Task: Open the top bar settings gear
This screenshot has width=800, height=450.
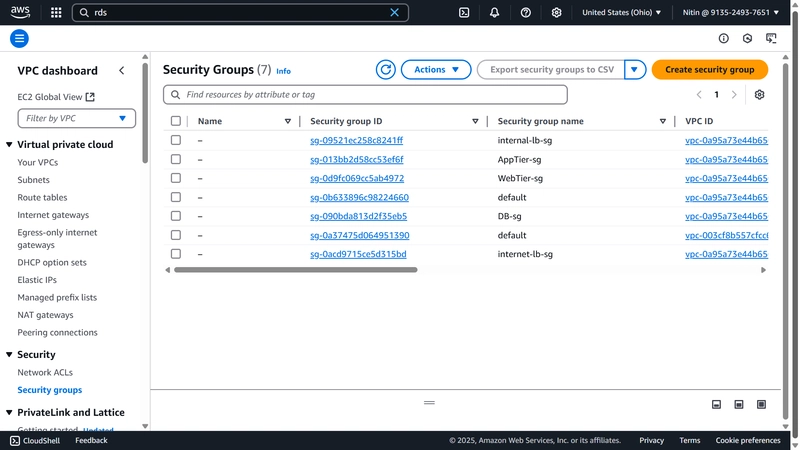Action: [556, 12]
